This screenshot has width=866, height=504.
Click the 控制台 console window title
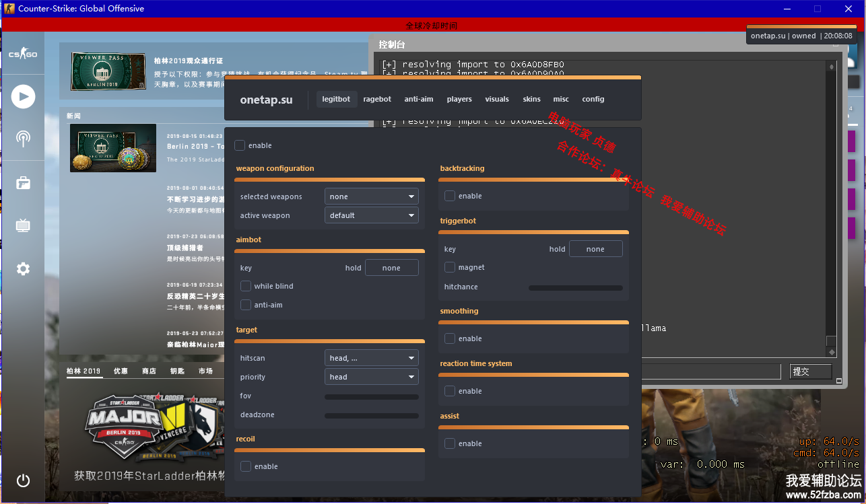click(392, 44)
